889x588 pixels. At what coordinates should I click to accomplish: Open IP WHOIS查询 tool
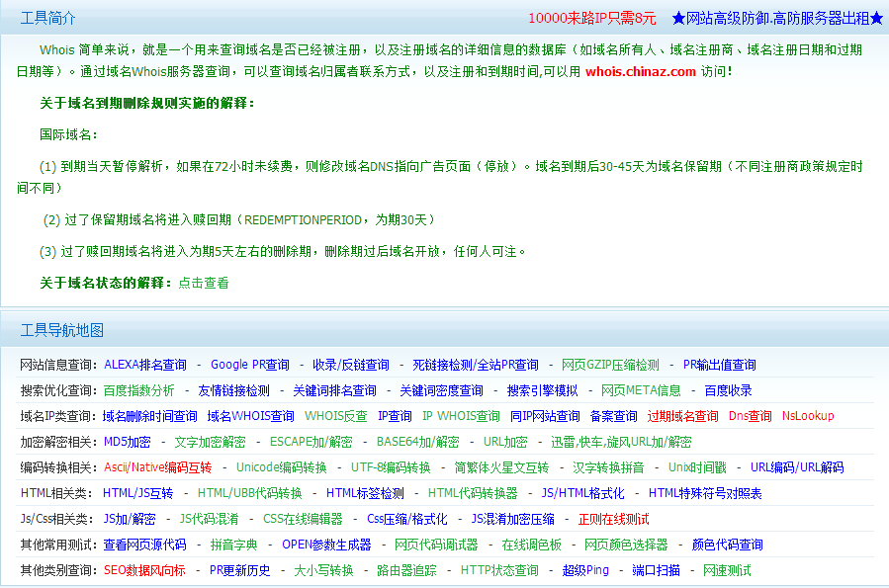coord(461,416)
